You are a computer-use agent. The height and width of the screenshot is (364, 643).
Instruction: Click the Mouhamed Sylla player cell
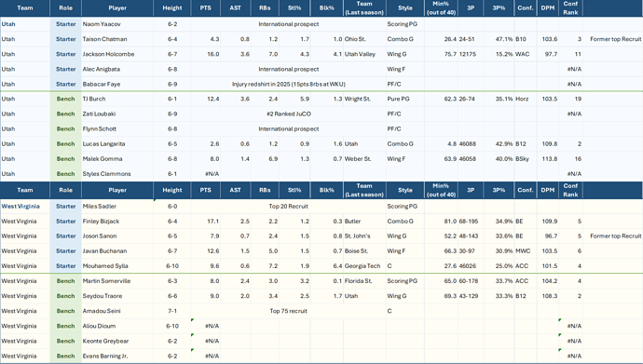point(117,266)
